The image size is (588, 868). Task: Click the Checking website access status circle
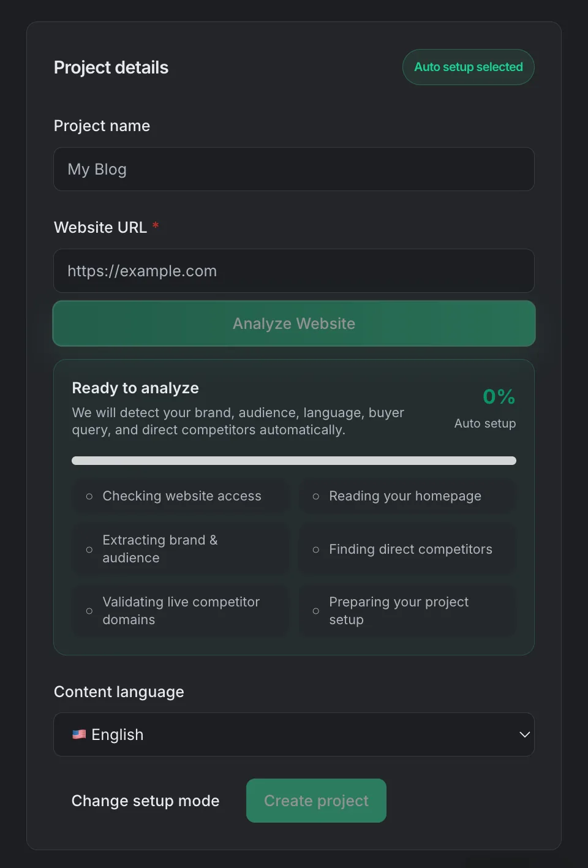click(x=89, y=496)
